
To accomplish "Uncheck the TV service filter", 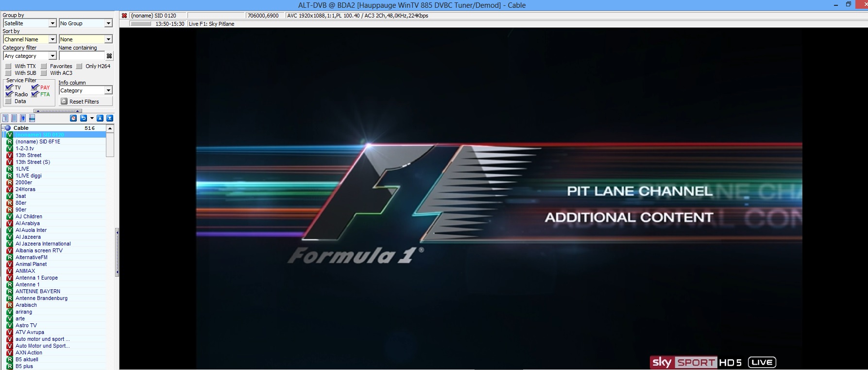I will (9, 88).
